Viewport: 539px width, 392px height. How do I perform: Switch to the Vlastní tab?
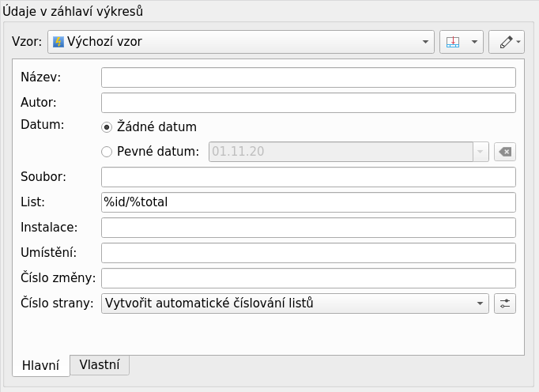[100, 364]
